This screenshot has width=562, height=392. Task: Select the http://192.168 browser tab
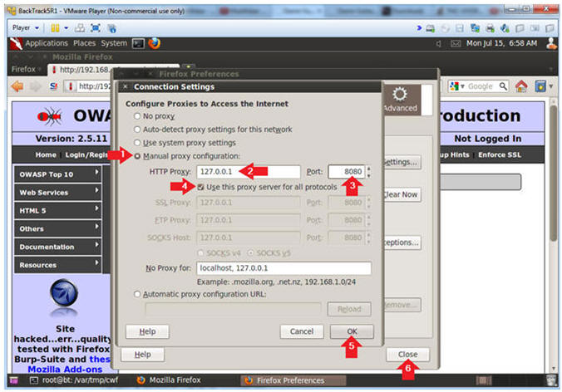(113, 70)
